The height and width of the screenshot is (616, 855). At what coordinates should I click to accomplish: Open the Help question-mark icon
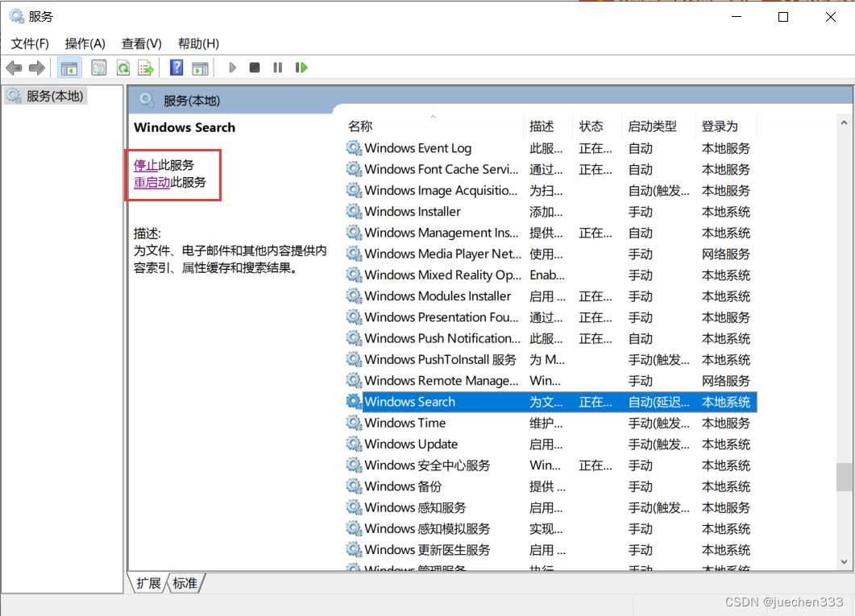(176, 68)
